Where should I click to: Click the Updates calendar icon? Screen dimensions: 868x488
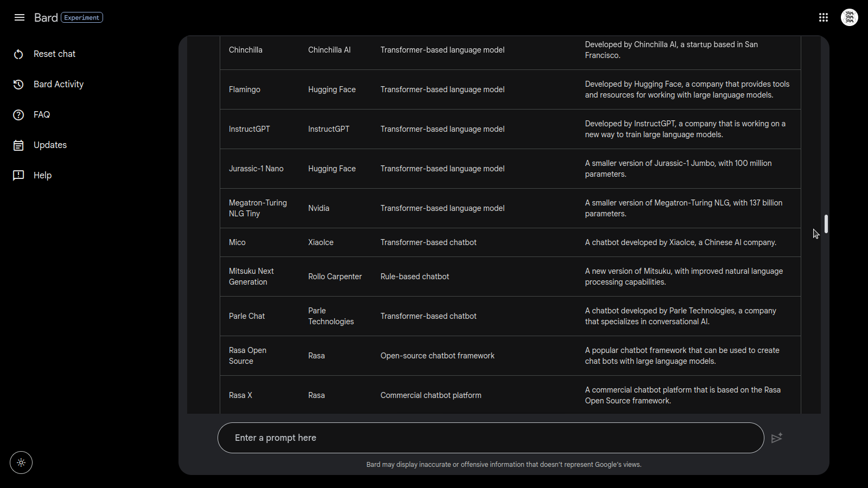[18, 145]
